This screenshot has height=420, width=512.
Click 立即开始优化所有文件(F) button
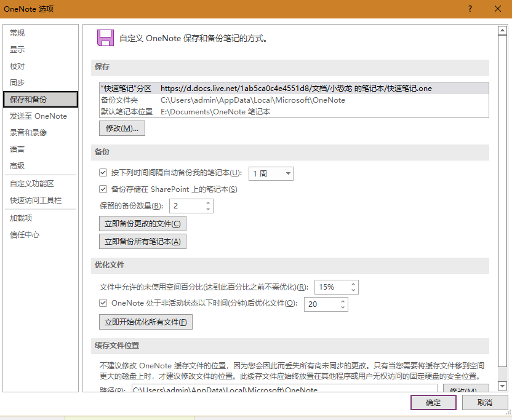146,322
